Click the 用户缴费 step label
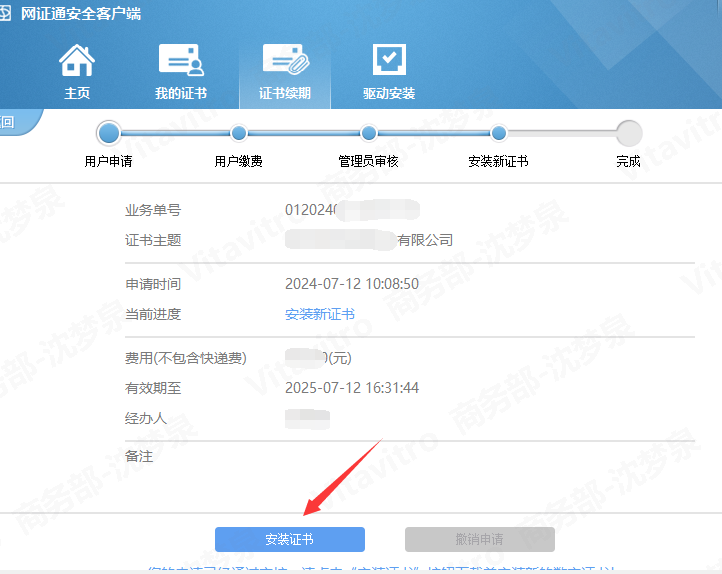The height and width of the screenshot is (574, 722). click(239, 161)
